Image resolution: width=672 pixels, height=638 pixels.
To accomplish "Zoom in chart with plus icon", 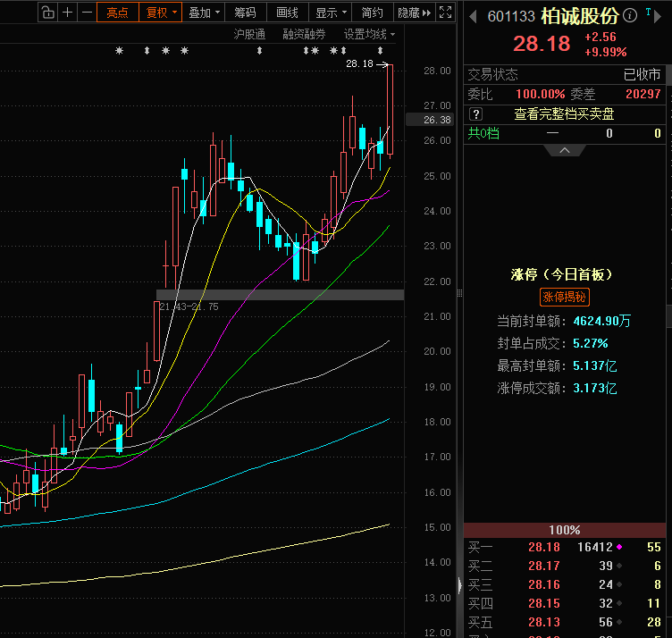I will 67,13.
